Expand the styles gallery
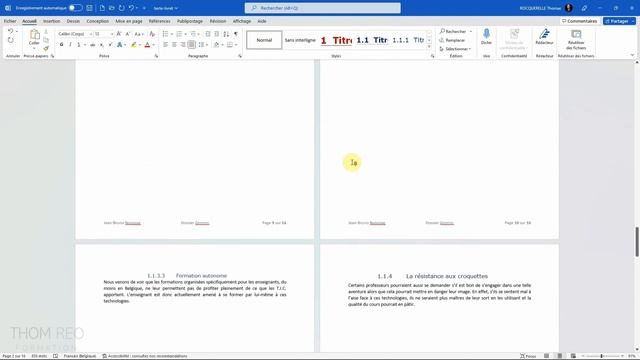The height and width of the screenshot is (360, 640). pos(429,47)
